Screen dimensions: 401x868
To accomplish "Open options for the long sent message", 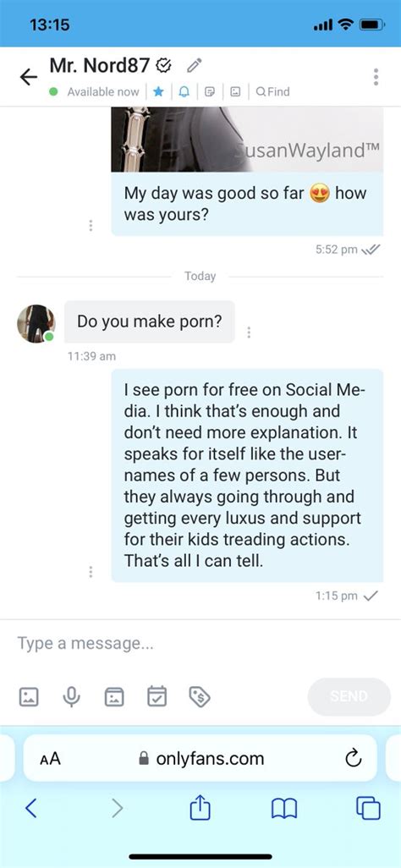I will click(x=91, y=572).
